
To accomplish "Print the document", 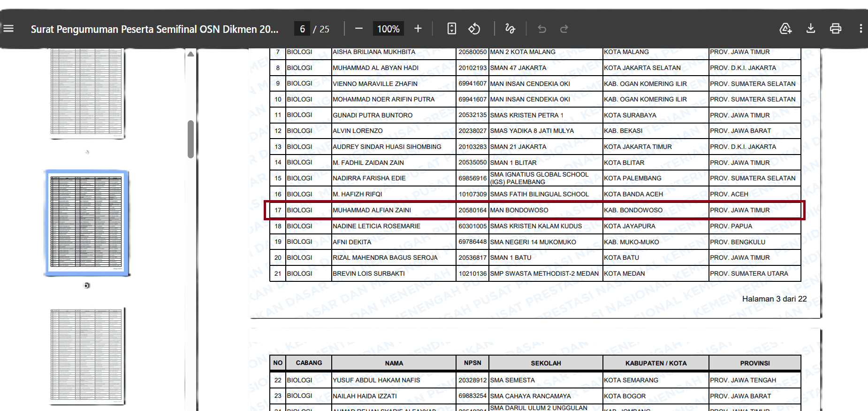I will point(836,29).
